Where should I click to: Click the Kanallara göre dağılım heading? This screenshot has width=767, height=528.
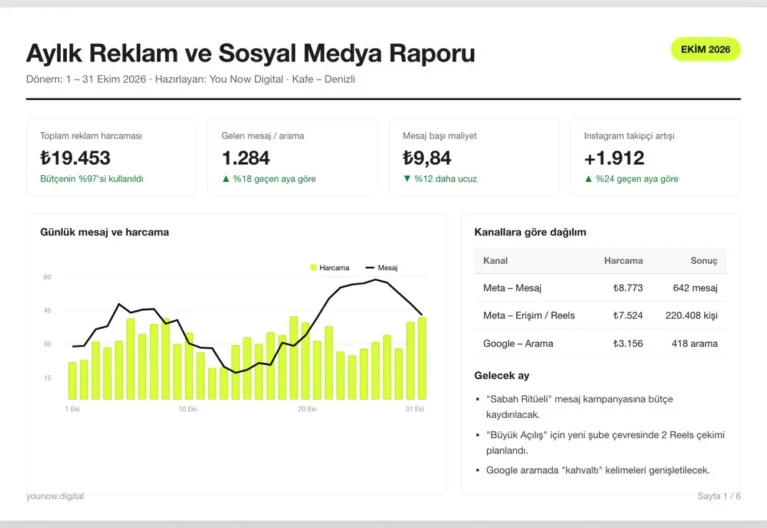click(530, 232)
